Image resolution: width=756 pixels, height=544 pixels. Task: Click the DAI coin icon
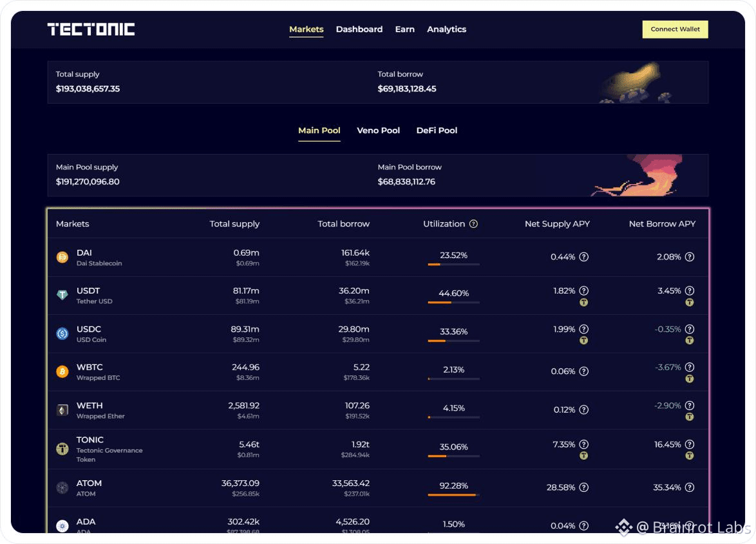pos(62,258)
